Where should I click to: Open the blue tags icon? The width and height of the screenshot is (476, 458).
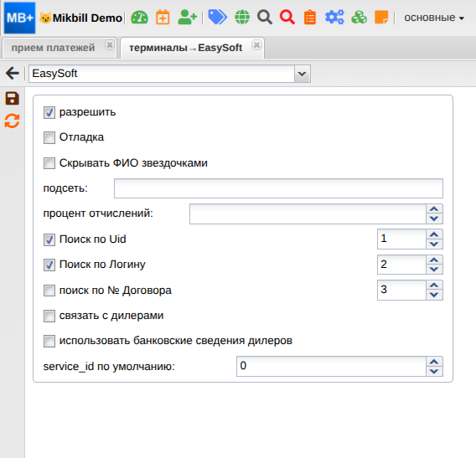217,17
